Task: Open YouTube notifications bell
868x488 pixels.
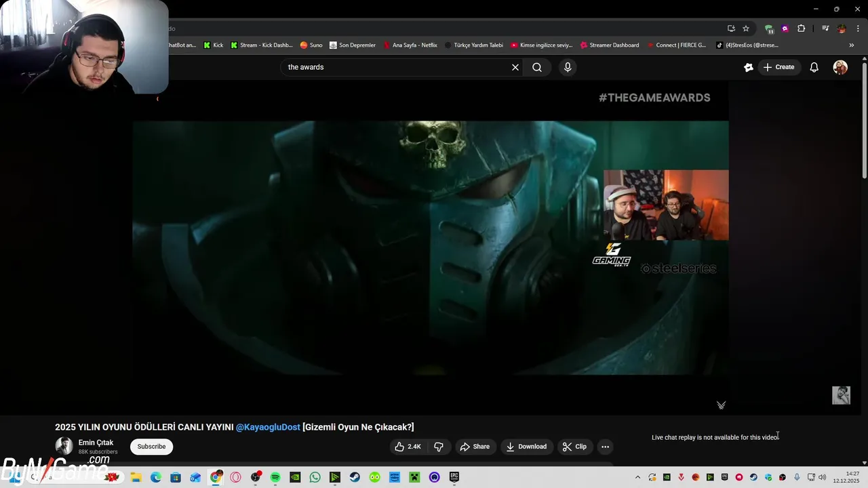Action: pyautogui.click(x=814, y=67)
